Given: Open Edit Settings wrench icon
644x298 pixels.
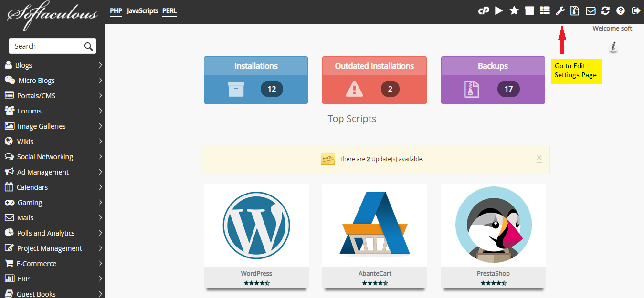Looking at the screenshot, I should click(x=560, y=10).
